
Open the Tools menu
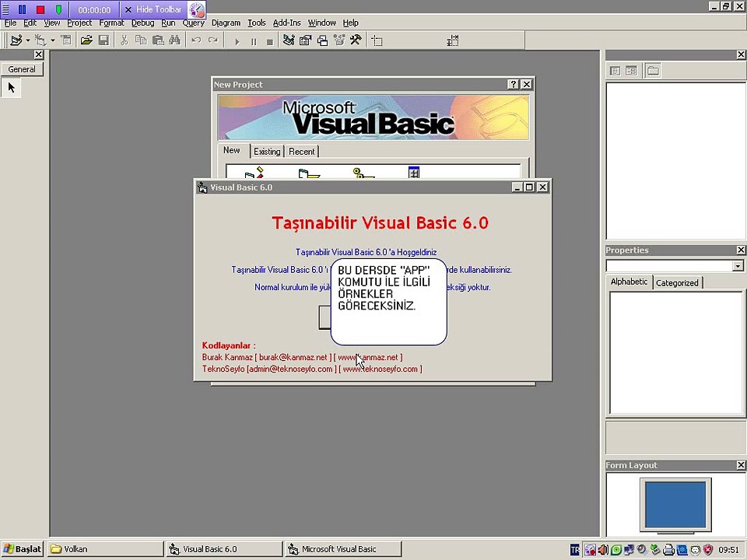pos(256,23)
